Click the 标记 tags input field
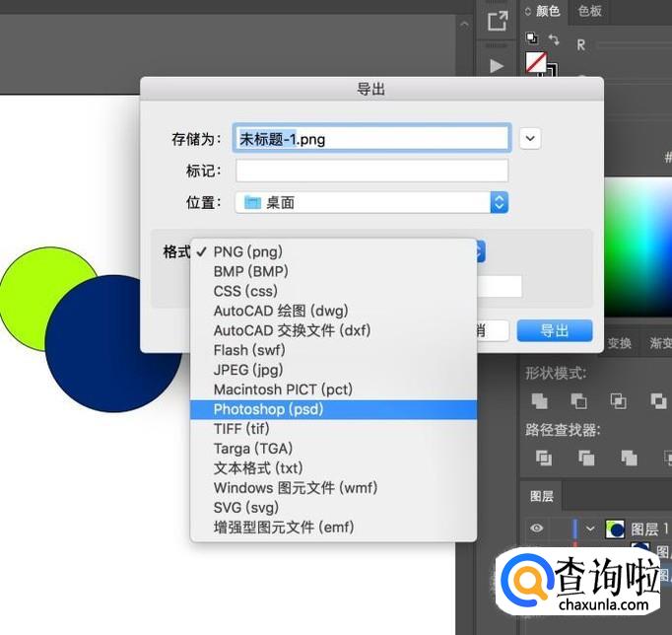Image resolution: width=672 pixels, height=635 pixels. [x=371, y=171]
